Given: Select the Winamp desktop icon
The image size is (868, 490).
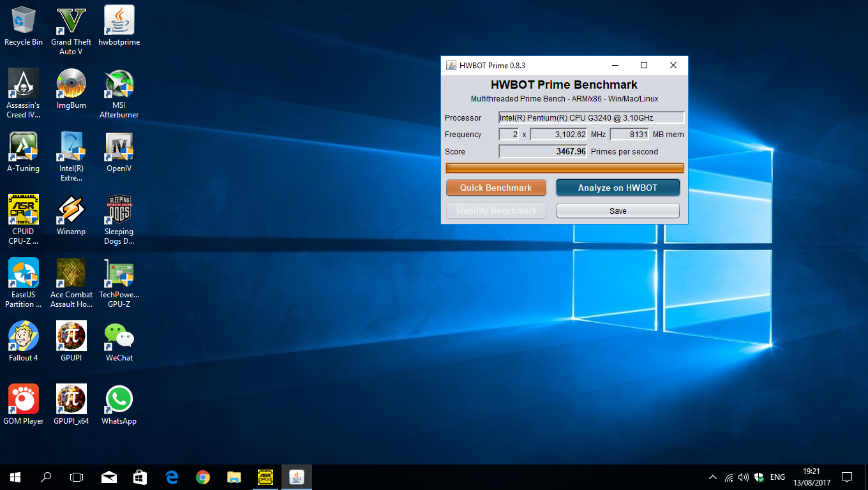Looking at the screenshot, I should point(71,216).
